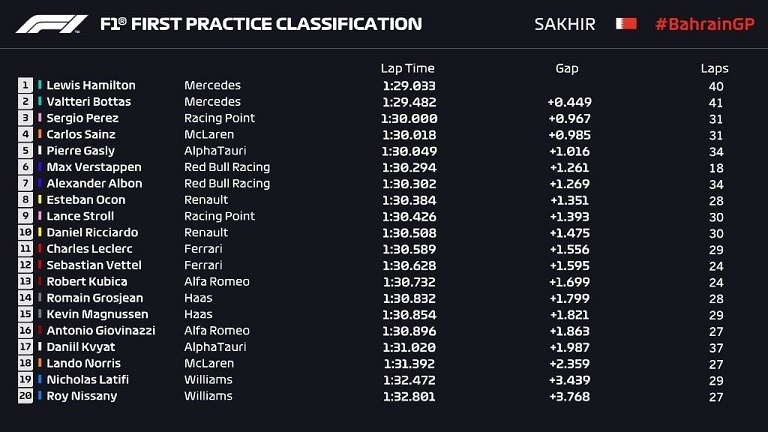Click Charles Leclerc's Ferrari team label
768x432 pixels.
(x=203, y=249)
